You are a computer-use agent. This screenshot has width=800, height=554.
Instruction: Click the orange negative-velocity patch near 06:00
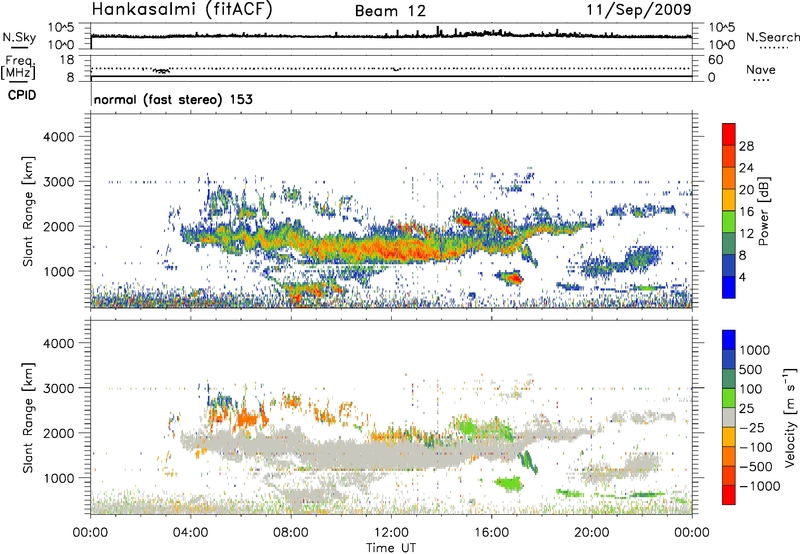[246, 418]
